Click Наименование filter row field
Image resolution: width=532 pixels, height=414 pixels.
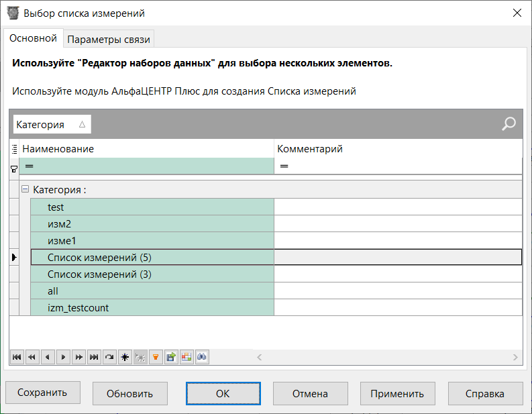tap(148, 166)
